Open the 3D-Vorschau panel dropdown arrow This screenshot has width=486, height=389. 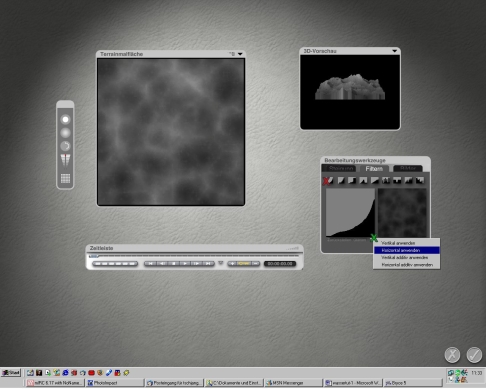(x=395, y=51)
